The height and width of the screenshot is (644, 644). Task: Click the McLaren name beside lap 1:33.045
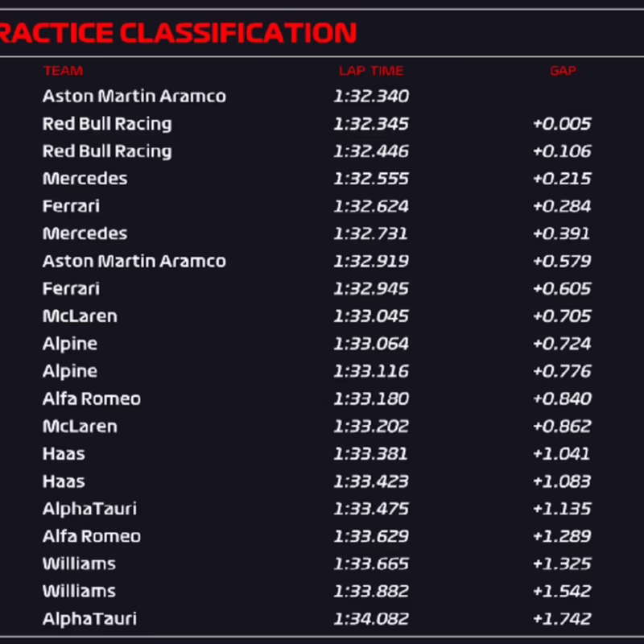point(80,316)
